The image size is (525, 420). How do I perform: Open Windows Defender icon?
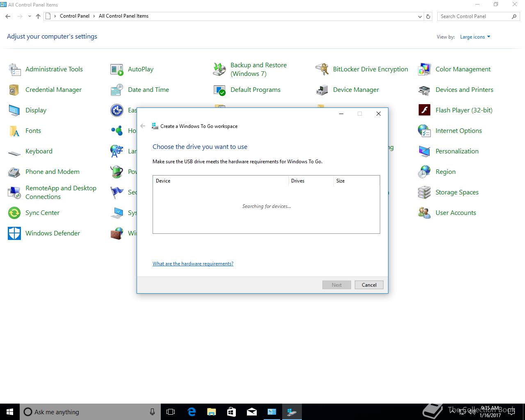coord(14,233)
